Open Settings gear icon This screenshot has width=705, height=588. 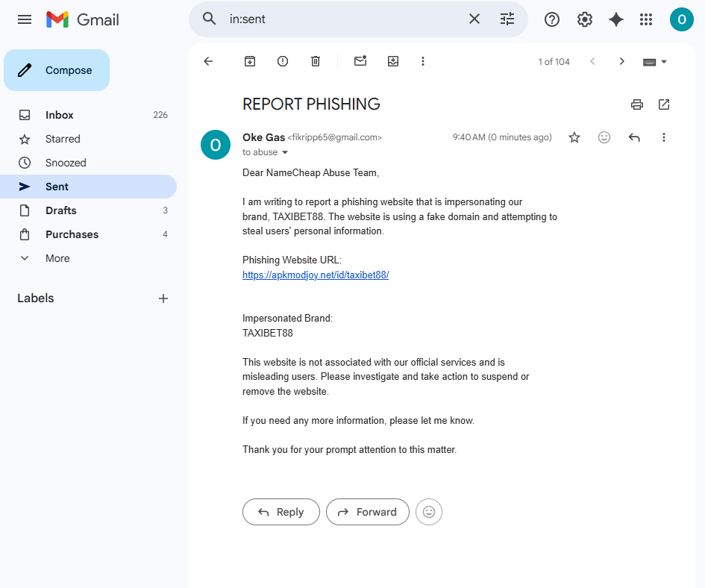(x=584, y=19)
